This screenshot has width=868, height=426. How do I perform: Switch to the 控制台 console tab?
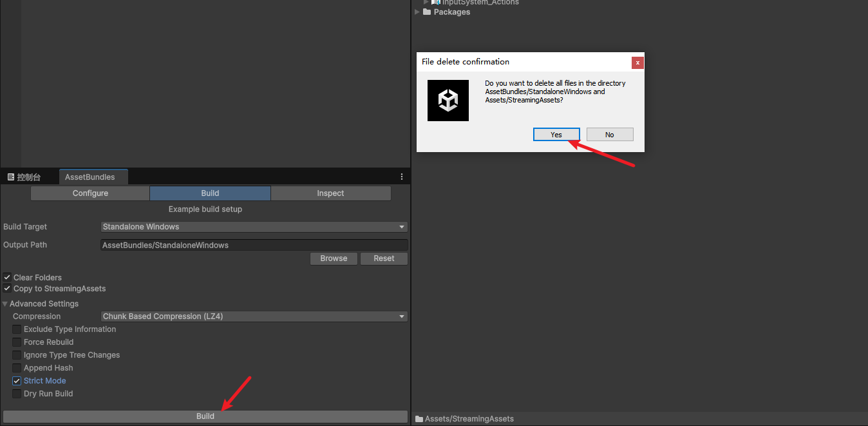[x=27, y=176]
